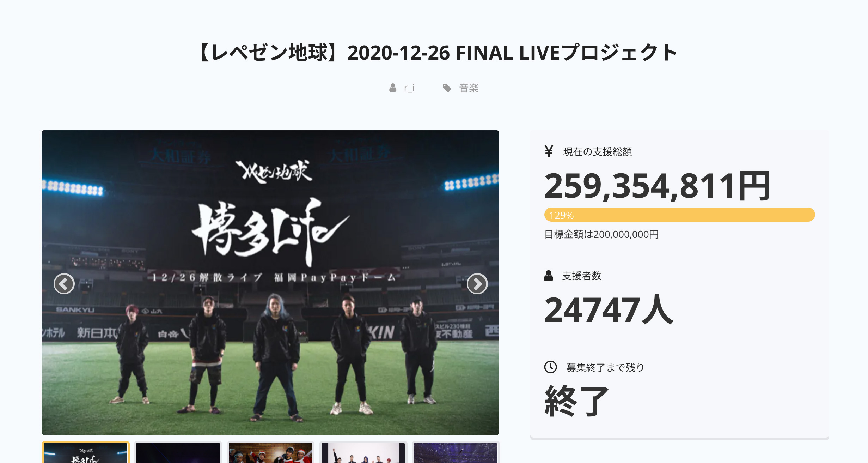Click the 24747人 supporter count
868x463 pixels.
(609, 310)
